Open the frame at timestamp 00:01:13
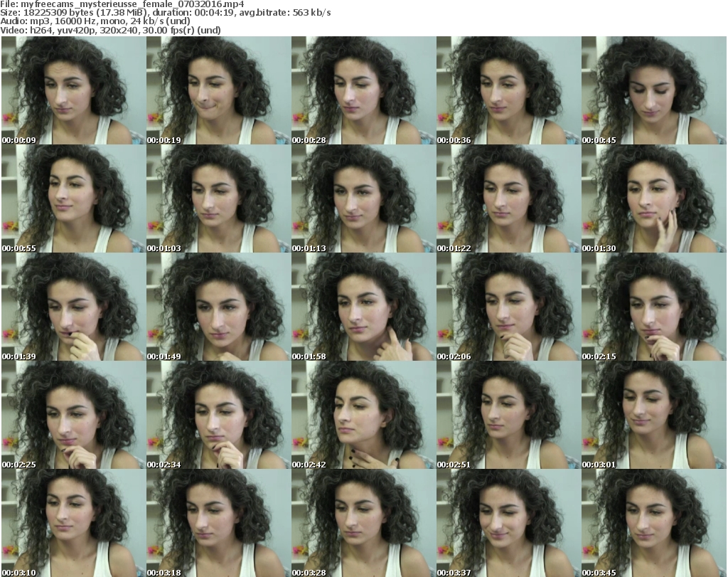The image size is (728, 577). (363, 198)
